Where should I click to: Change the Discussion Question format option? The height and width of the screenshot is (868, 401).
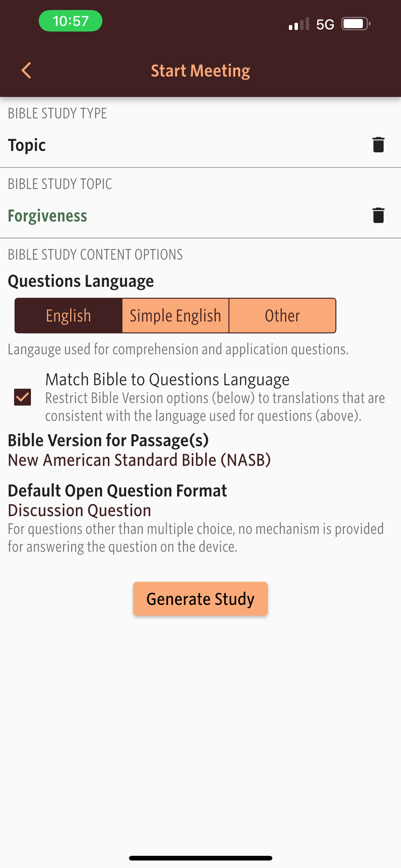point(79,511)
